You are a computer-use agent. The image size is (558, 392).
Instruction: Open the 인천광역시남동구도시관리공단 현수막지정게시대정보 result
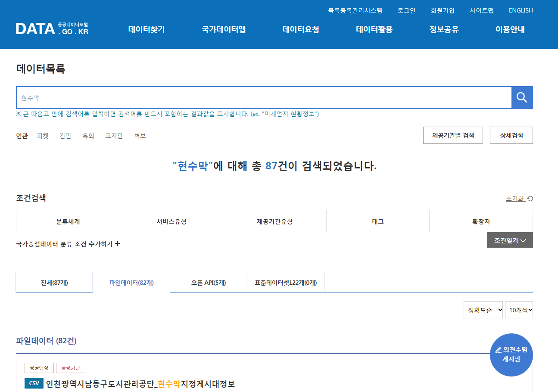[140, 384]
